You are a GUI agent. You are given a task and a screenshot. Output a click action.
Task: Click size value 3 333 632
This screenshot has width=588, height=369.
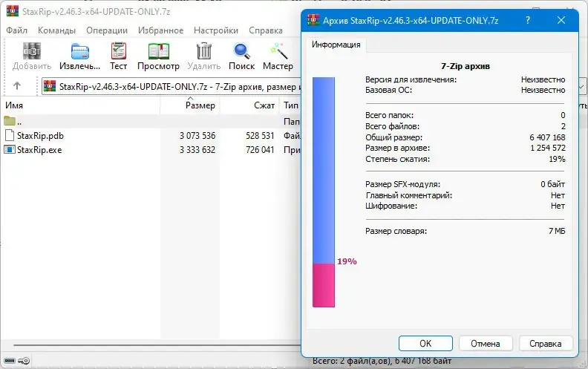[197, 150]
